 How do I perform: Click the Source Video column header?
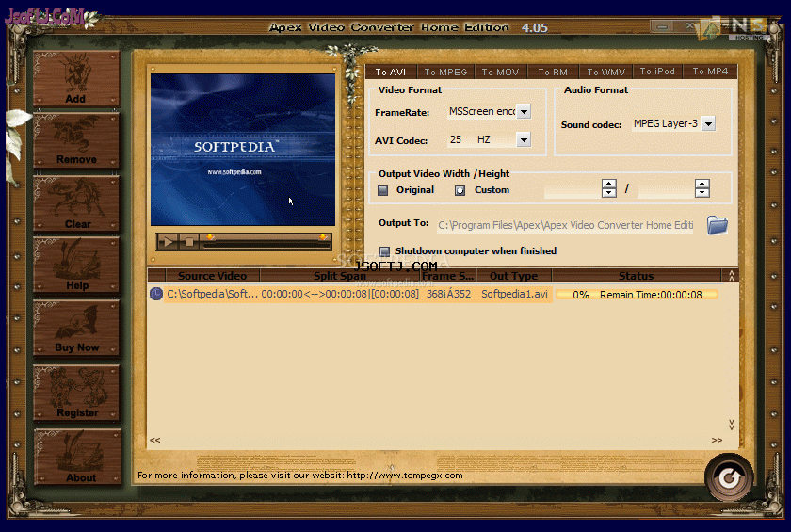point(213,276)
